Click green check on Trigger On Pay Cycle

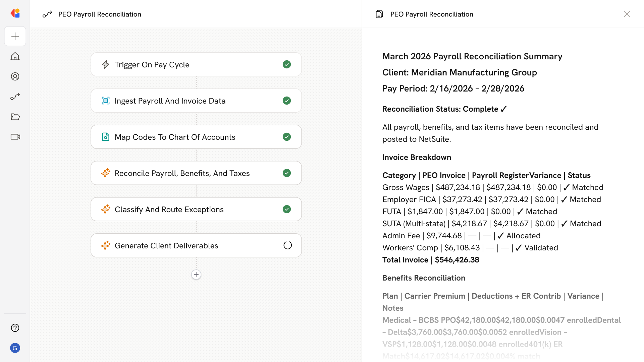click(x=287, y=64)
